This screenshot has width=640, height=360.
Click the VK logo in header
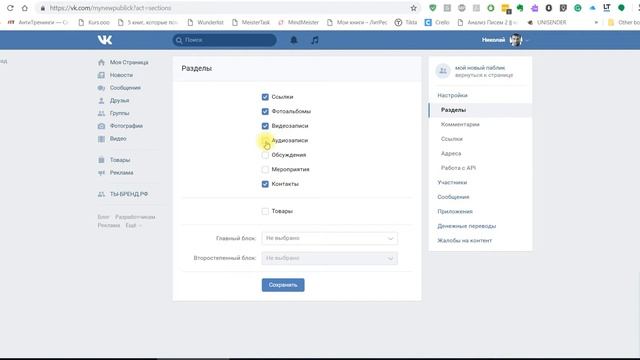[105, 40]
